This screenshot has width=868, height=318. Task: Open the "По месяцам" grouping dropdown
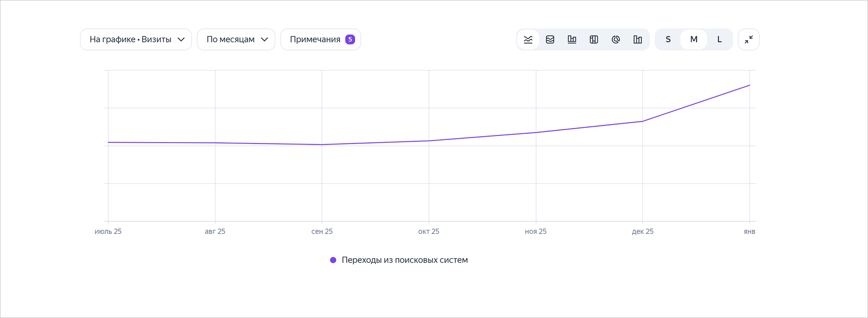pos(236,39)
